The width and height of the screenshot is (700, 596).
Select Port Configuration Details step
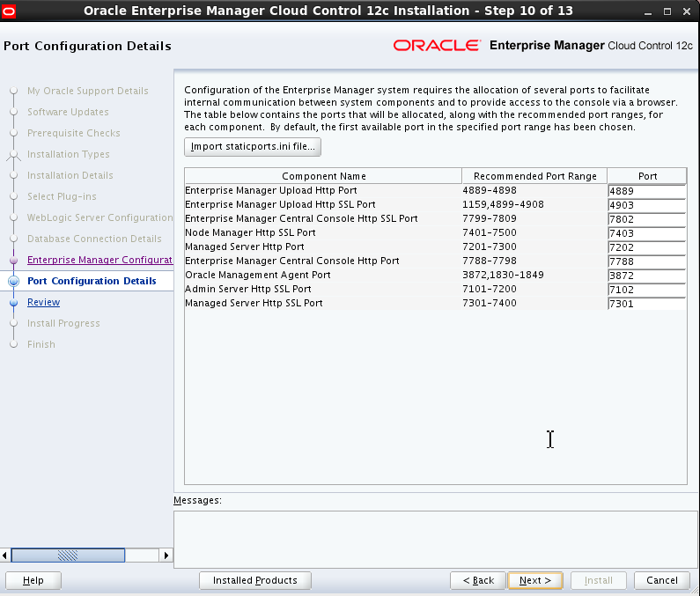tap(92, 281)
